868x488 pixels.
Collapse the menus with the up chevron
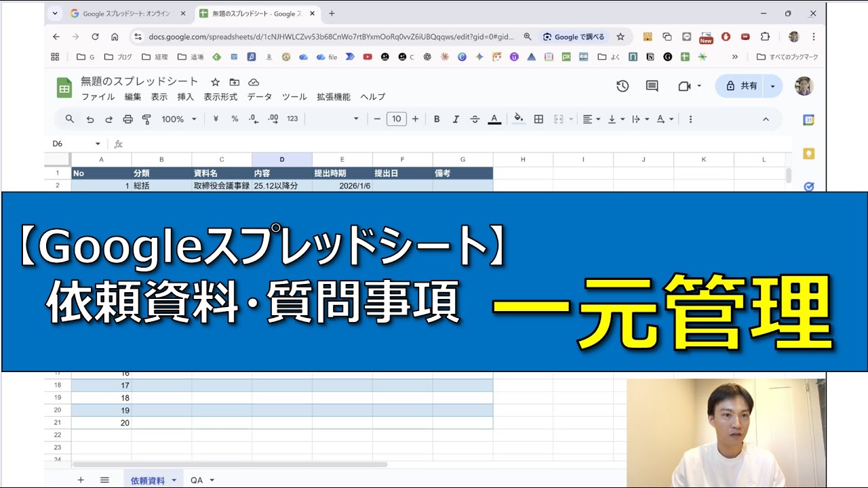pos(766,119)
